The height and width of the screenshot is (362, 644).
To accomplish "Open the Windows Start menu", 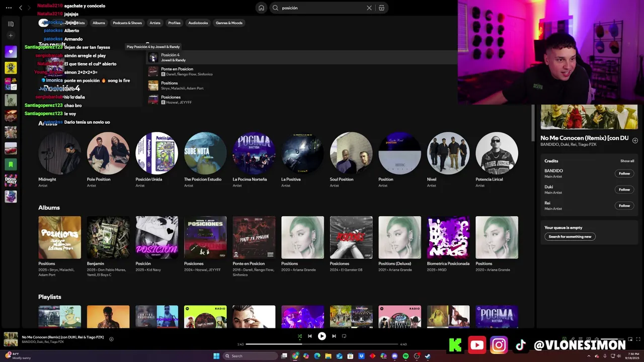I will (x=216, y=356).
